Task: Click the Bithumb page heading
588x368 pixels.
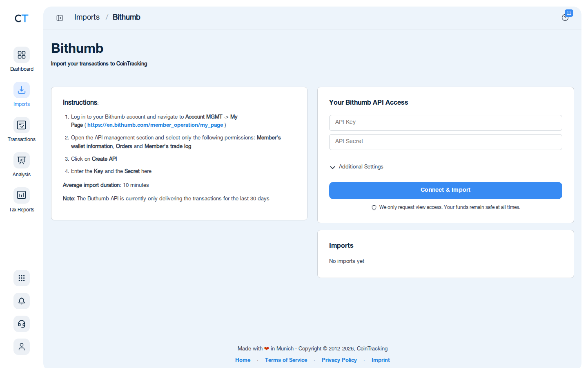Action: coord(77,48)
